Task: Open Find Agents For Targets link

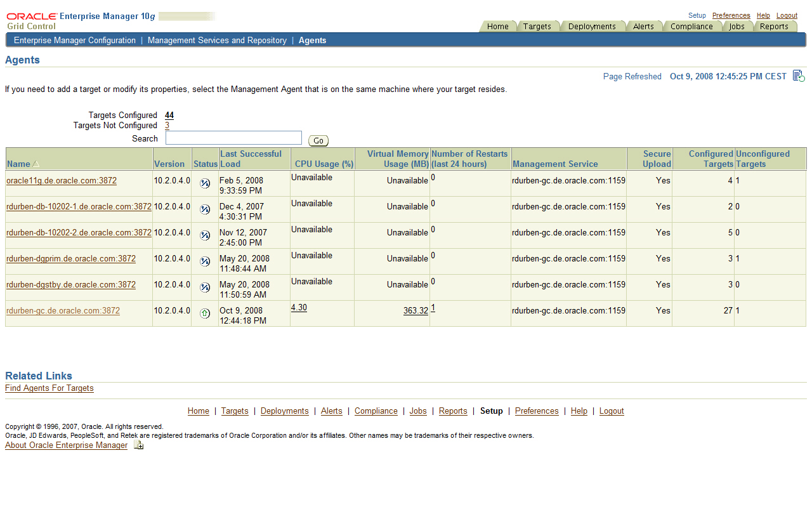Action: (x=49, y=388)
